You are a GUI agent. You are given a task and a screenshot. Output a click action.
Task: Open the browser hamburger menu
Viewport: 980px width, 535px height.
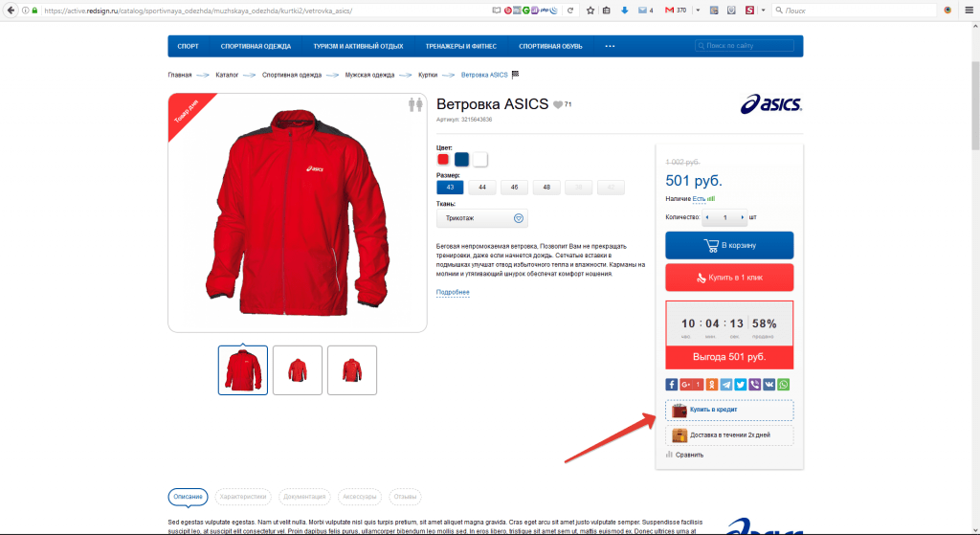(969, 10)
